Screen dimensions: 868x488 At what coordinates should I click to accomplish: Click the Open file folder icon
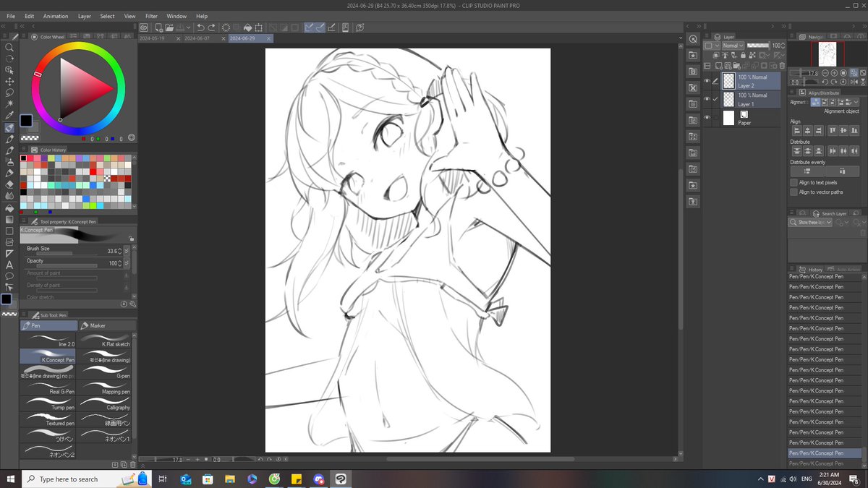pyautogui.click(x=169, y=27)
